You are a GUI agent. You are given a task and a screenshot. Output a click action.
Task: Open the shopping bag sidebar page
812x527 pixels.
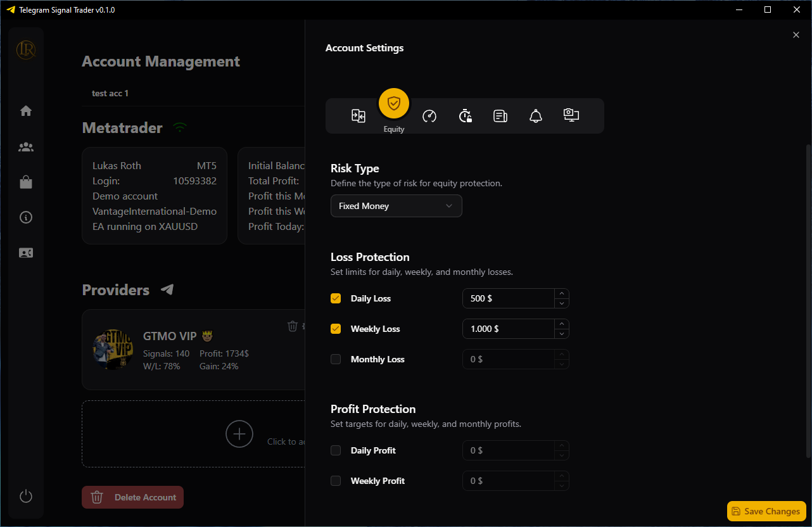click(26, 182)
